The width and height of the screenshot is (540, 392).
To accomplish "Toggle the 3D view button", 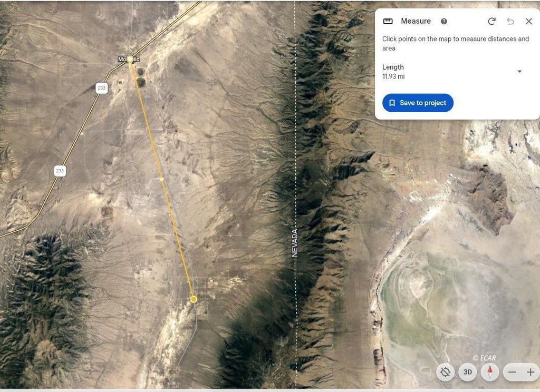I will point(468,372).
